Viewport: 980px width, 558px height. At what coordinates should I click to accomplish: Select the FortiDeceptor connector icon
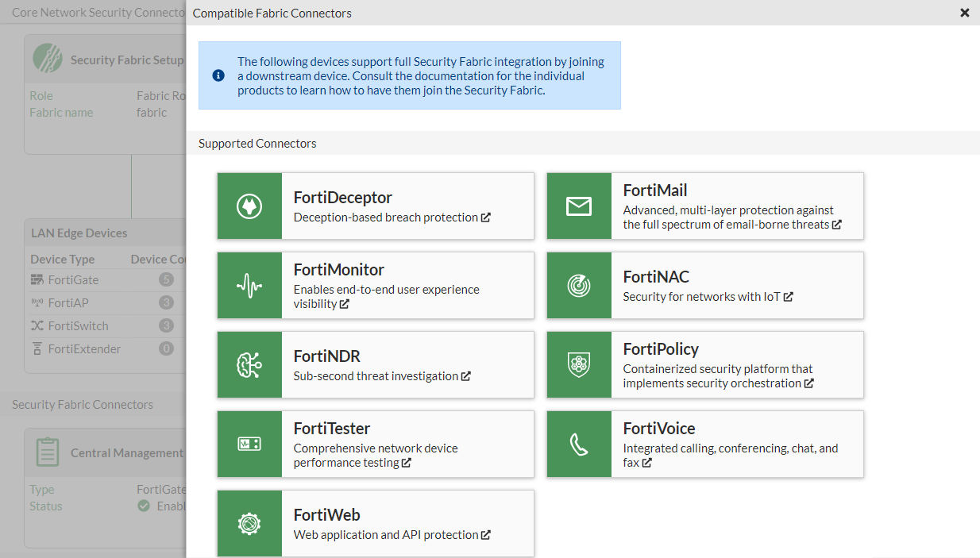pyautogui.click(x=249, y=206)
